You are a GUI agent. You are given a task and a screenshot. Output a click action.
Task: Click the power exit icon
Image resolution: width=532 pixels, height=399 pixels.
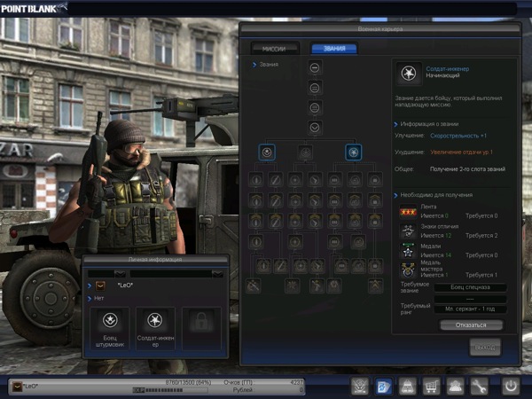point(512,387)
